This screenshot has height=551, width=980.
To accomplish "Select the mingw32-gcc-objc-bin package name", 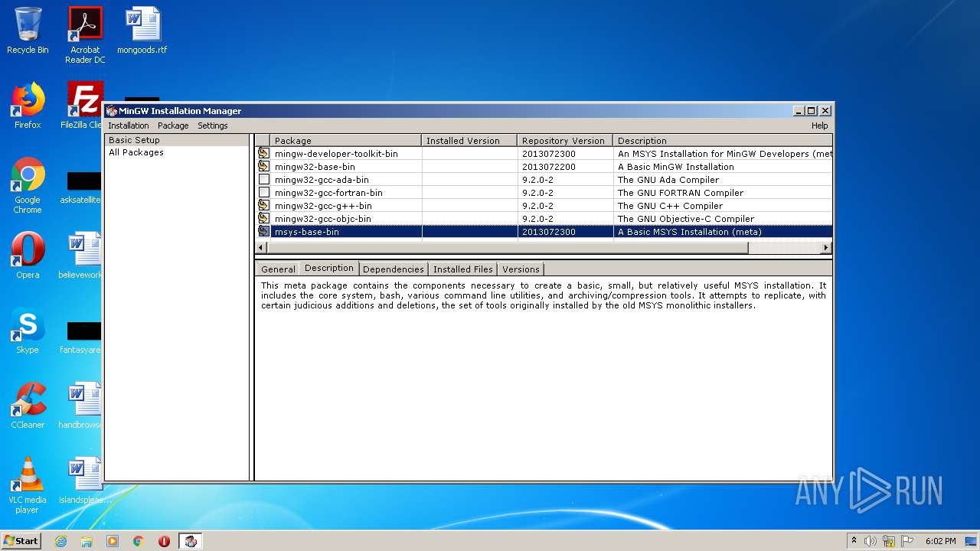I will 322,219.
